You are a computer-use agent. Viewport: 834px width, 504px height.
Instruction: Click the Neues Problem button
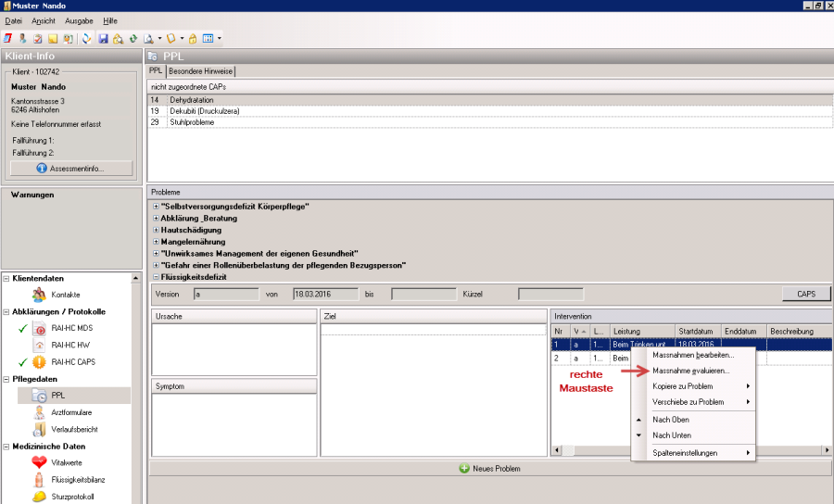click(490, 469)
